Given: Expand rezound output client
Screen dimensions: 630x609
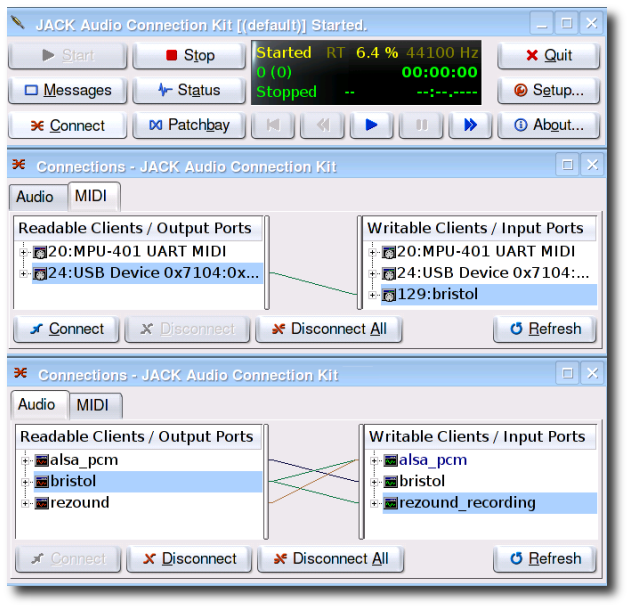Looking at the screenshot, I should point(25,503).
